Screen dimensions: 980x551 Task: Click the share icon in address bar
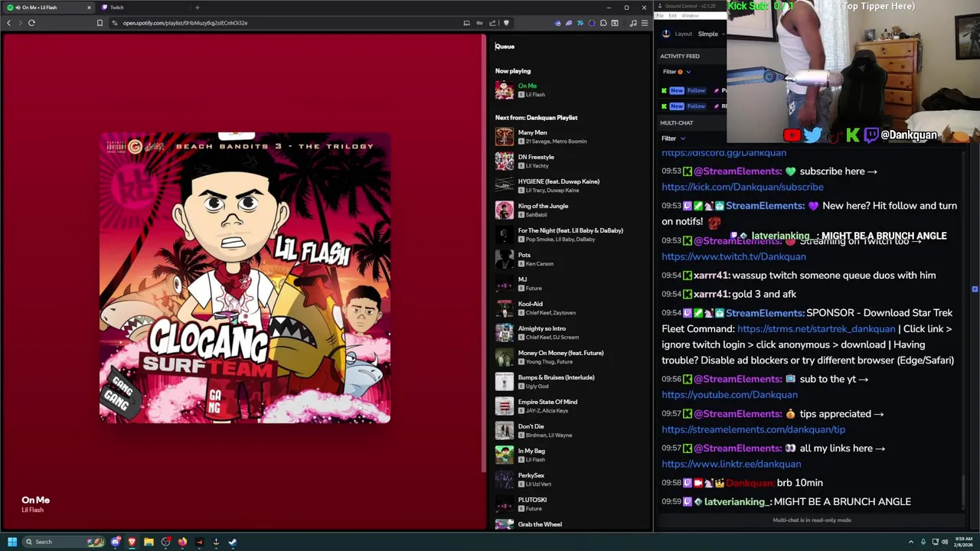click(x=492, y=23)
